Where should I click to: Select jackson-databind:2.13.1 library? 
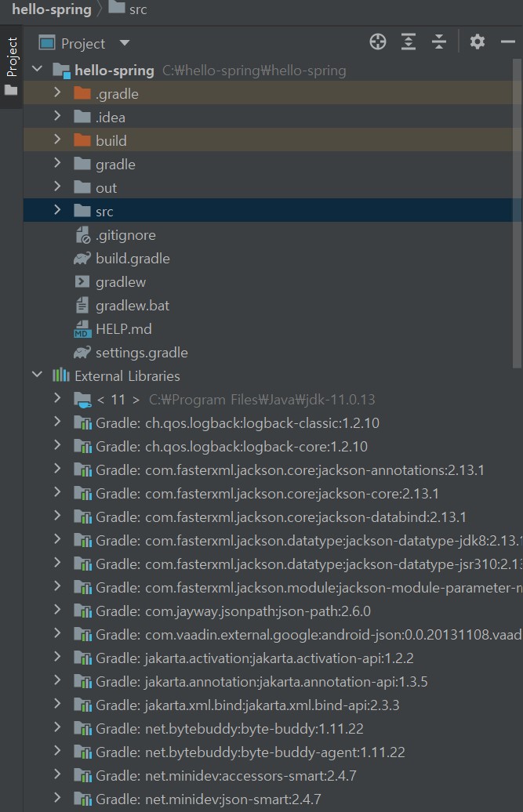pos(281,517)
